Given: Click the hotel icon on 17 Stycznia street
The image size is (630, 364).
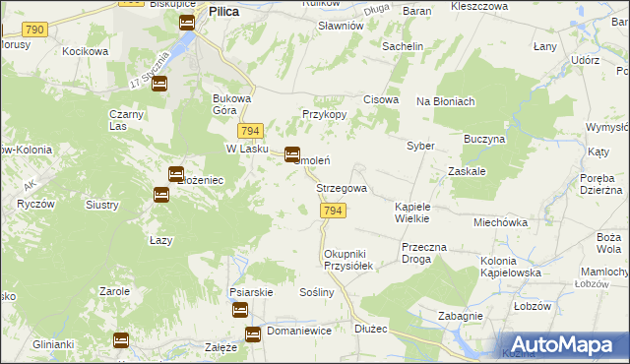Looking at the screenshot, I should 159,84.
